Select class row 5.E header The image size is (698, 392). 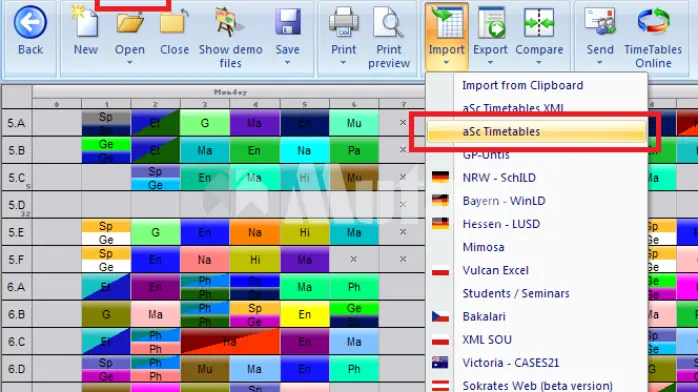(16, 232)
